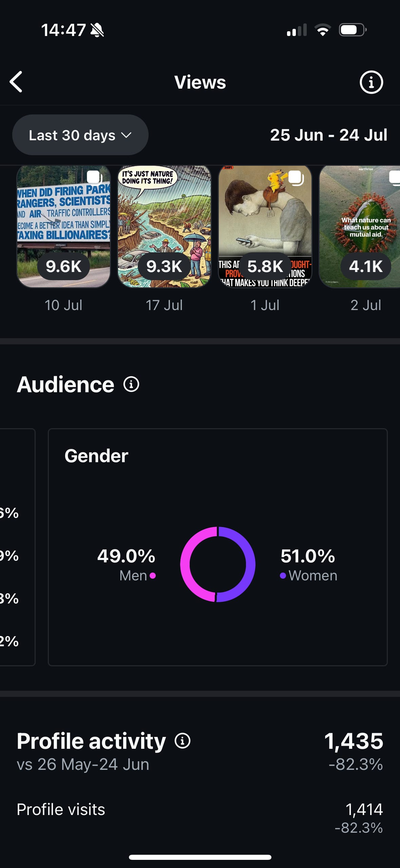The image size is (400, 868).
Task: Tap the muted bell icon in status bar
Action: (97, 30)
